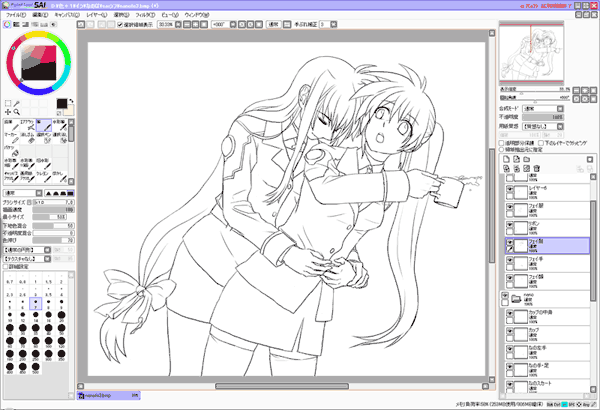Click the 通常 button in top toolbar
The width and height of the screenshot is (600, 410).
pyautogui.click(x=274, y=25)
